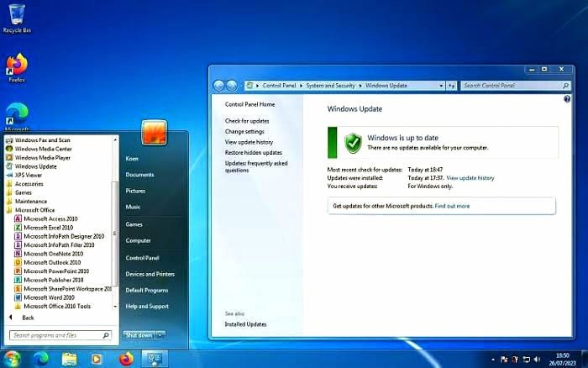The width and height of the screenshot is (588, 368).
Task: Open Recycle Bin desktop icon
Action: [x=17, y=18]
